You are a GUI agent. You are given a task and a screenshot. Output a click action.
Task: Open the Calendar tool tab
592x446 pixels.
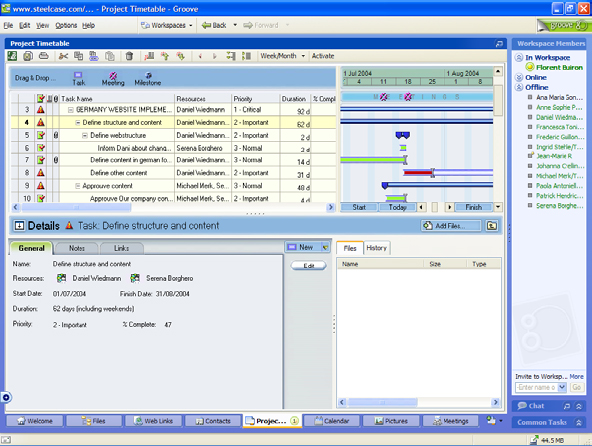[x=331, y=421]
